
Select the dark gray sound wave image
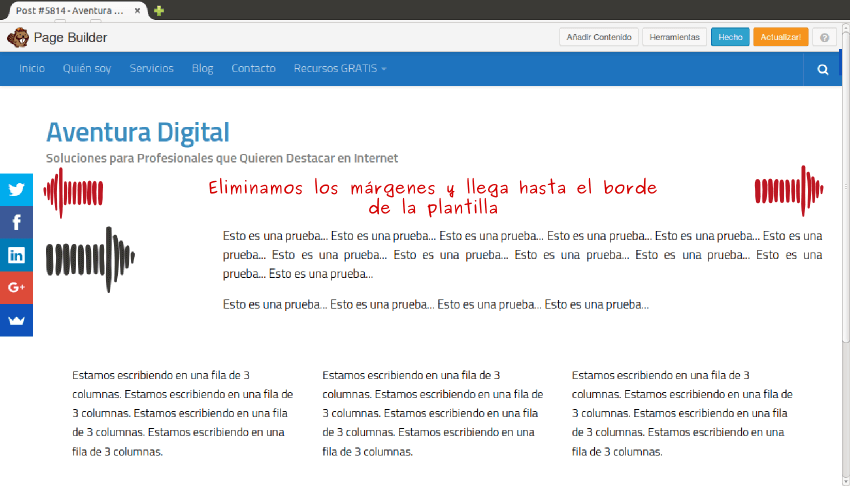pos(91,259)
